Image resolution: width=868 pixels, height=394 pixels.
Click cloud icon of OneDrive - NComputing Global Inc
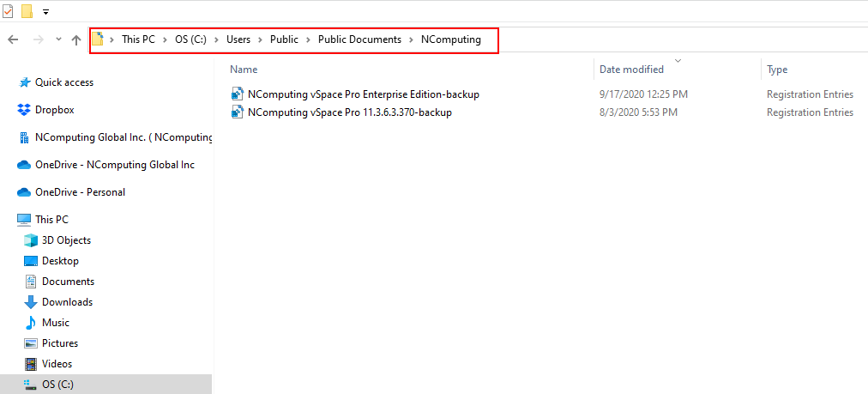24,165
